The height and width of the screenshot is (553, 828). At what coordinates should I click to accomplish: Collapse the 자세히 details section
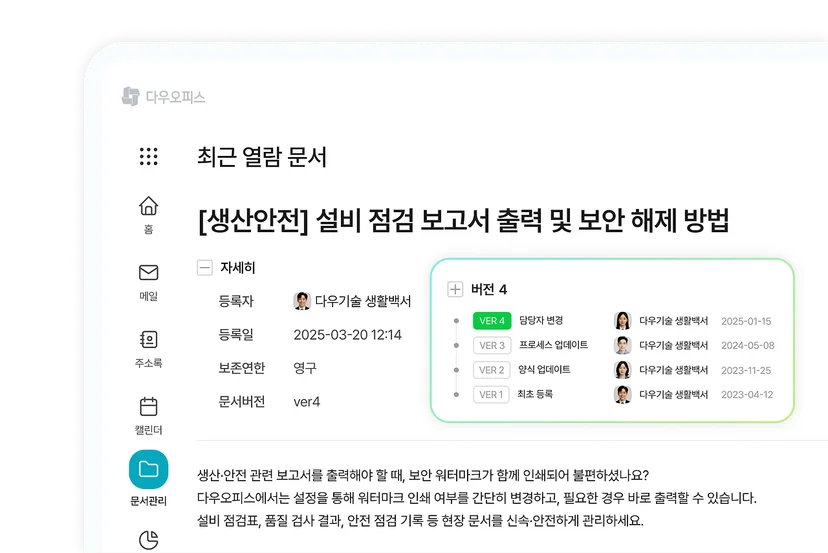point(204,268)
